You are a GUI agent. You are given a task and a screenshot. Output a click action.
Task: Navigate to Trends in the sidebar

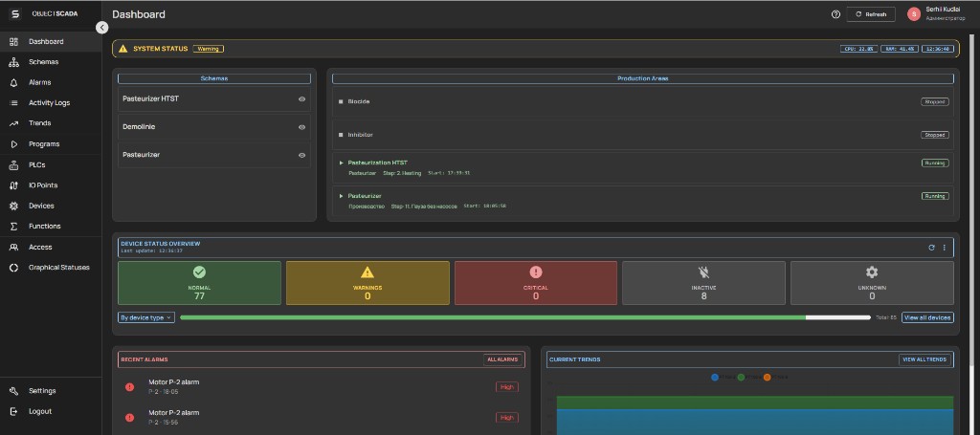pyautogui.click(x=51, y=123)
